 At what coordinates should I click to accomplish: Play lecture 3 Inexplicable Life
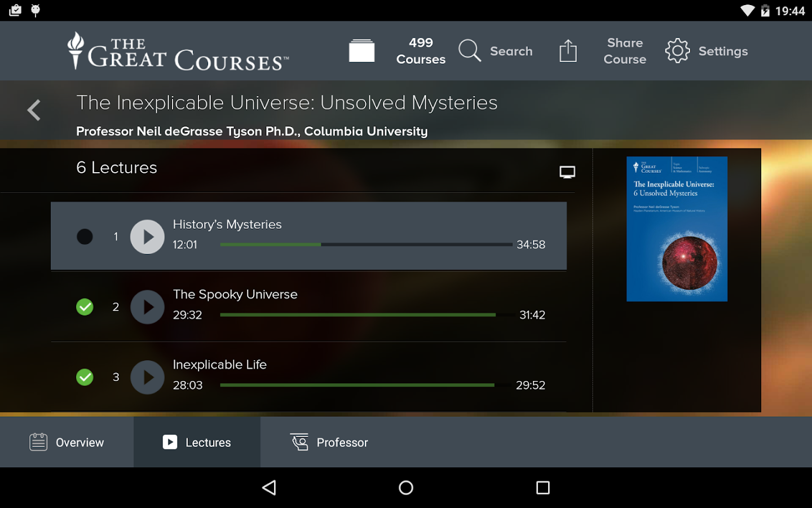point(147,377)
